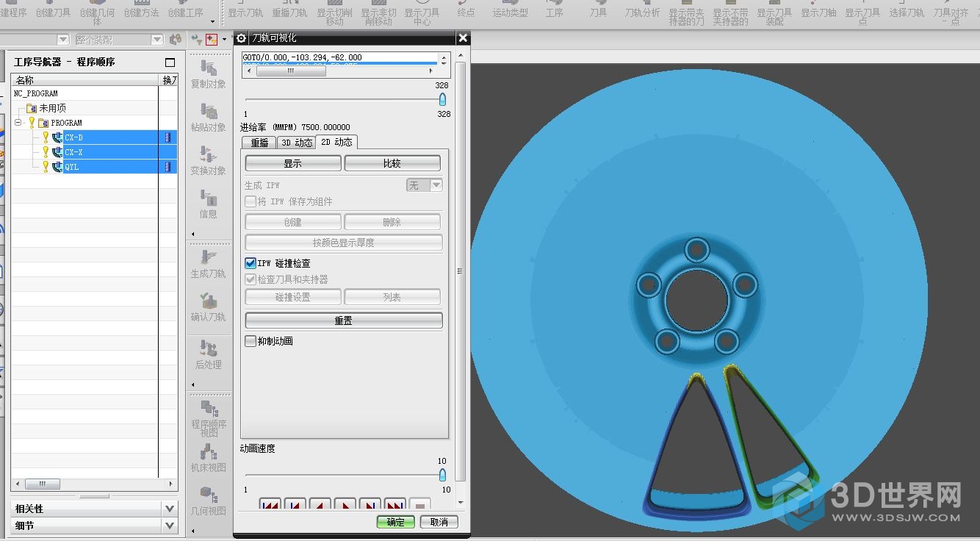Click the step forward playback button
The width and height of the screenshot is (980, 541).
tap(370, 504)
